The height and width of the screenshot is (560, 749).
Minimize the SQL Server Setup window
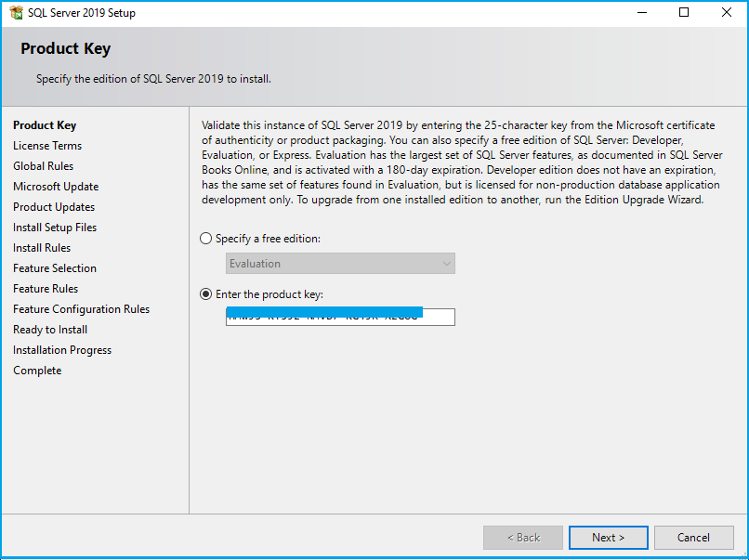tap(641, 13)
